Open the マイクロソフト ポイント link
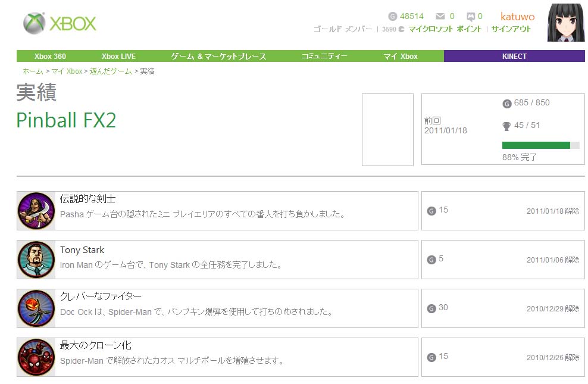This screenshot has width=588, height=384. tap(445, 29)
